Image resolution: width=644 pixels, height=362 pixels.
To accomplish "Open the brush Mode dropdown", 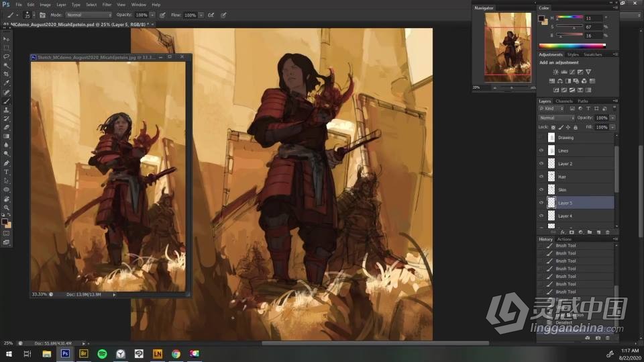I will pyautogui.click(x=89, y=15).
